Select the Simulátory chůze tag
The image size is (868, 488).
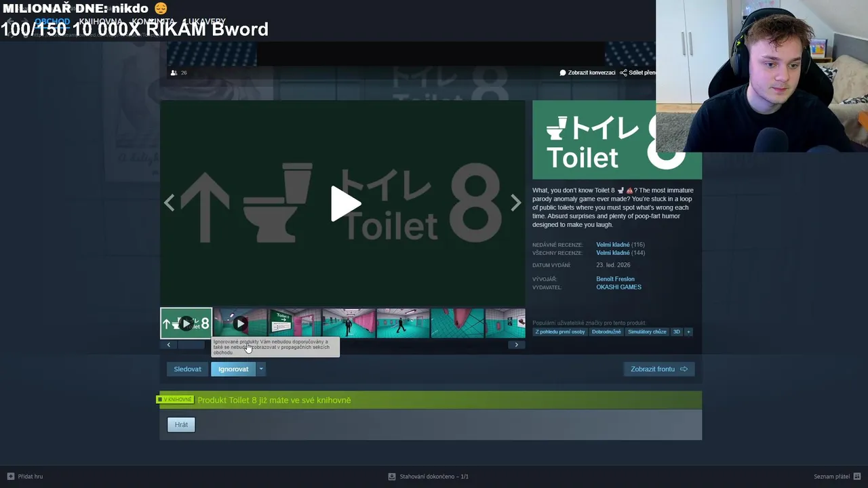click(647, 332)
